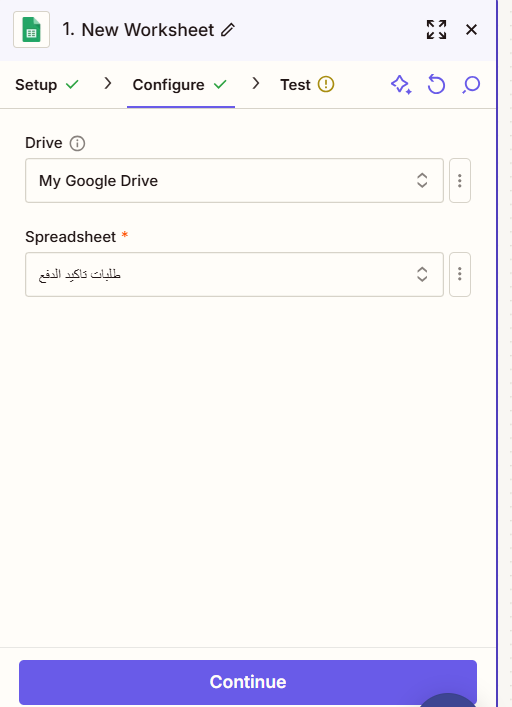The image size is (512, 707).
Task: Open the Drive field three-dot menu
Action: 460,180
